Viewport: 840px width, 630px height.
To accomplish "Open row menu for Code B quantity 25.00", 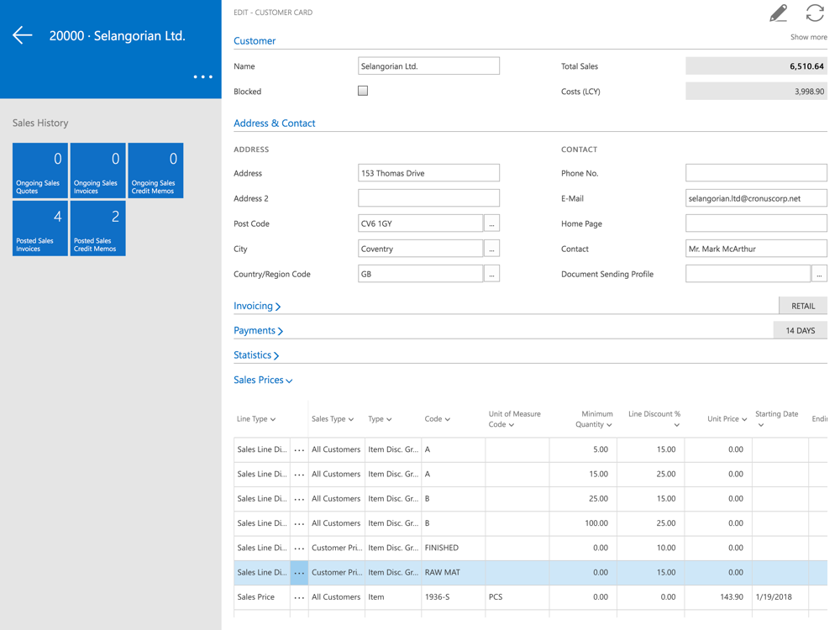I will tap(300, 499).
